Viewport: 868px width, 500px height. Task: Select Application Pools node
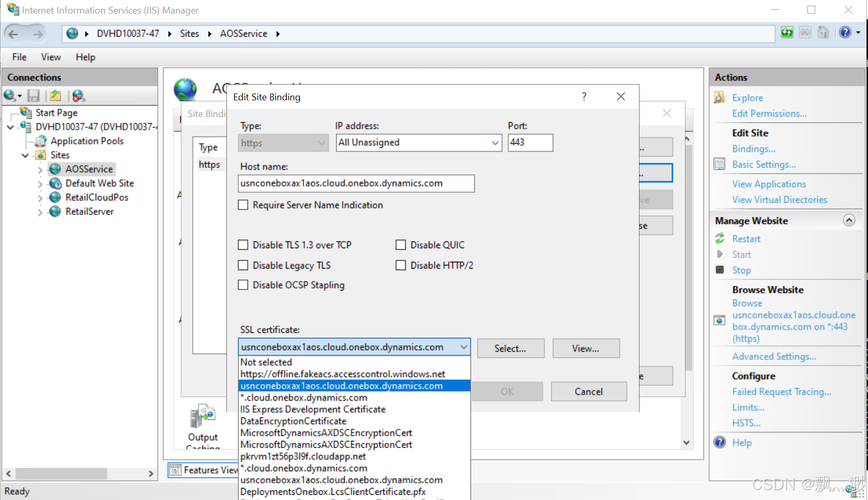(x=87, y=141)
